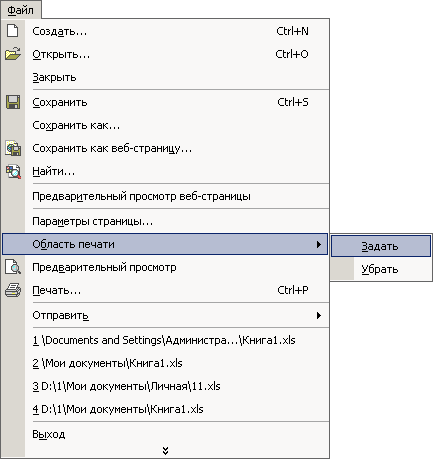This screenshot has height=459, width=433.
Task: Click the Предварительный просмотр label
Action: [x=104, y=267]
